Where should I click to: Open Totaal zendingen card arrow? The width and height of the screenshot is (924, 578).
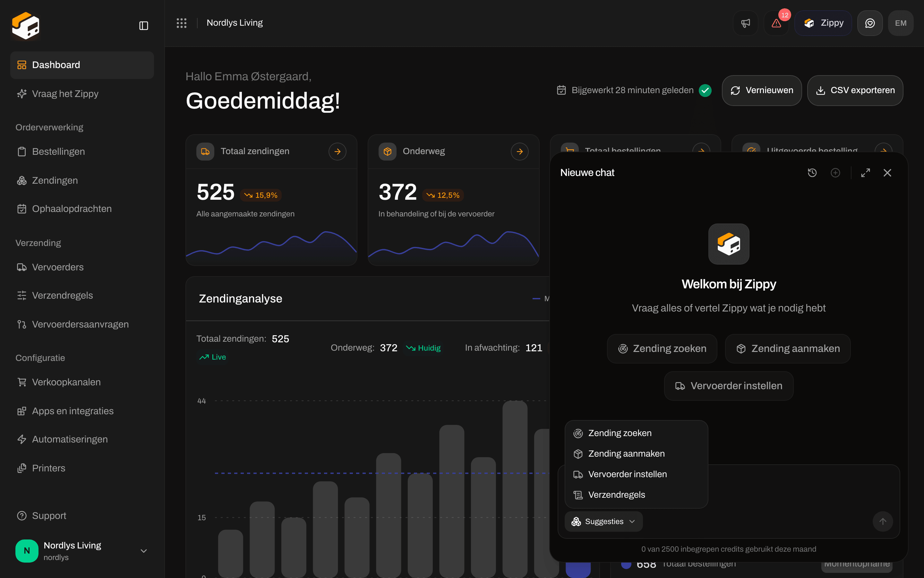pos(338,151)
